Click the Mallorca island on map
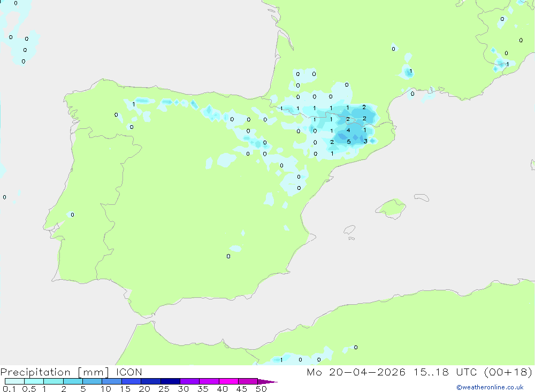This screenshot has width=535, height=392. 391,208
